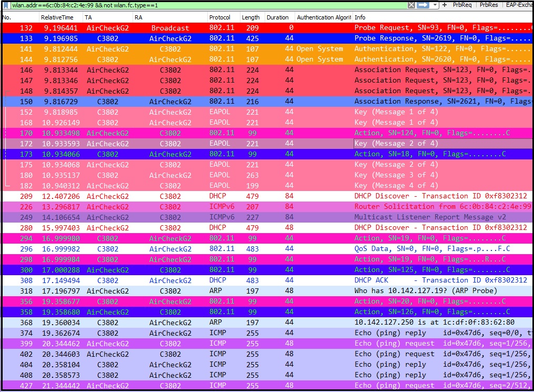Screen dimensions: 534x392
Task: Click the Broadcast RA cell in packet 132
Action: [170, 28]
